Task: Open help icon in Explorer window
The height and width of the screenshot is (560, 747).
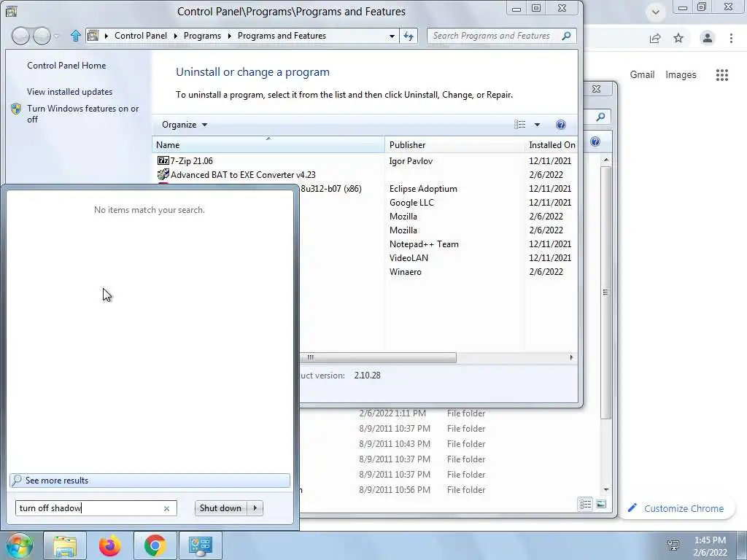Action: pos(595,141)
